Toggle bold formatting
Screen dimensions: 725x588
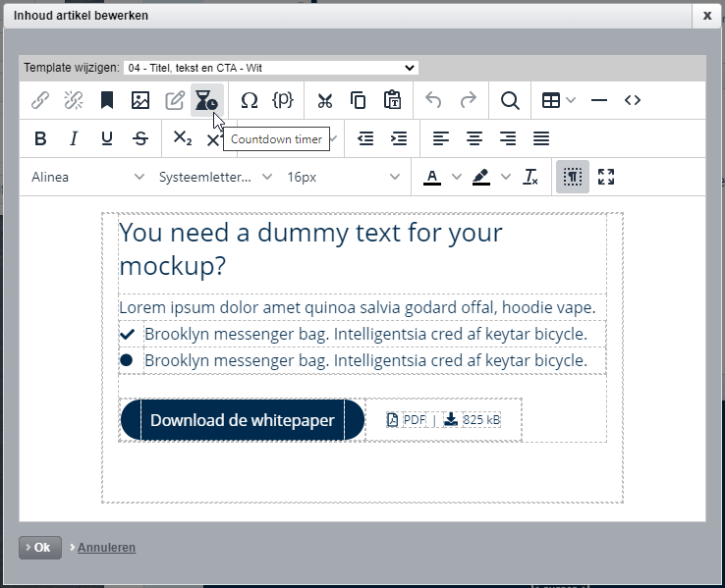click(40, 138)
